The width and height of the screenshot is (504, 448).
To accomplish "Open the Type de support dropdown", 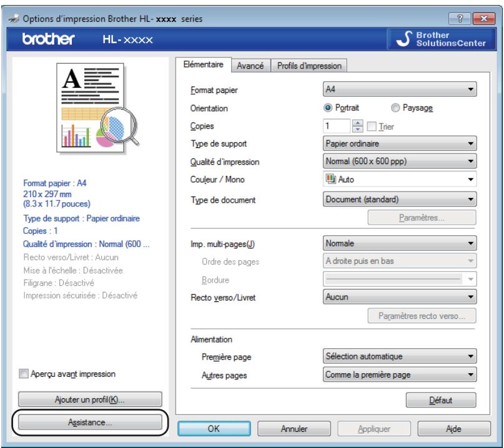I will pyautogui.click(x=400, y=144).
